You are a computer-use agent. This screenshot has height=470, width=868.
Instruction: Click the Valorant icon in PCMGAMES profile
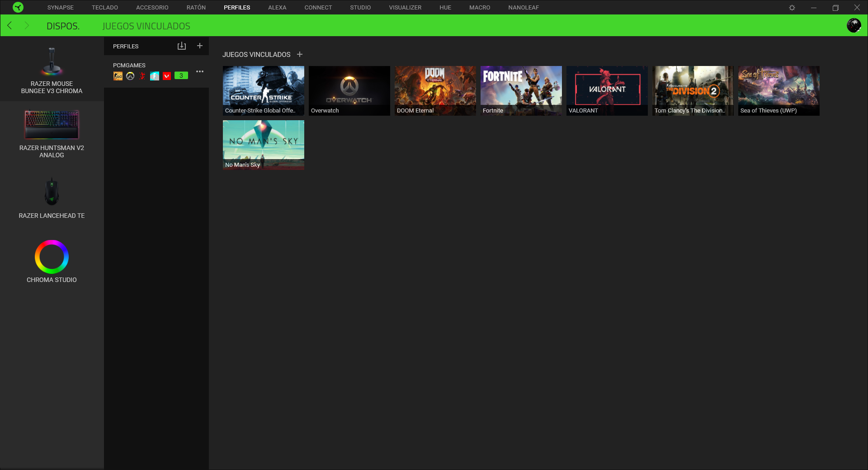[x=167, y=76]
